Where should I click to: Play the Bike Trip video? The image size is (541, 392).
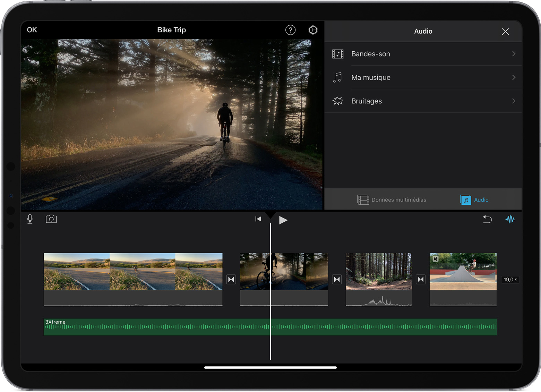(x=283, y=220)
